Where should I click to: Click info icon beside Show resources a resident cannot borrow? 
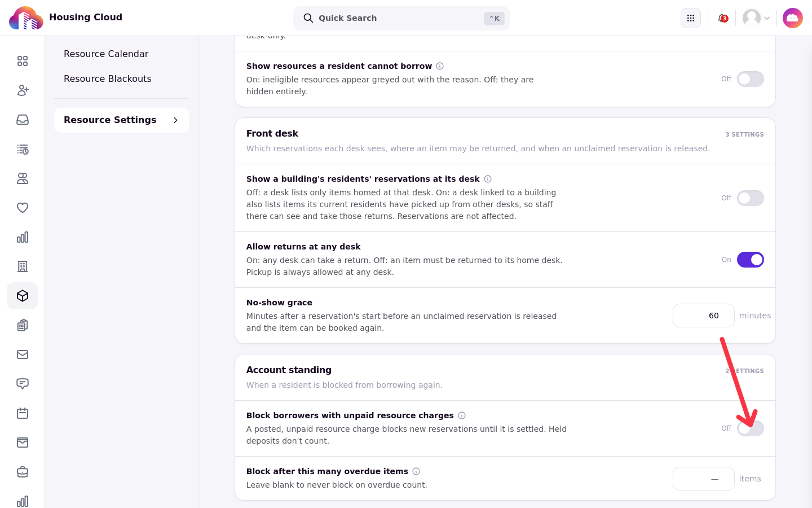tap(440, 66)
